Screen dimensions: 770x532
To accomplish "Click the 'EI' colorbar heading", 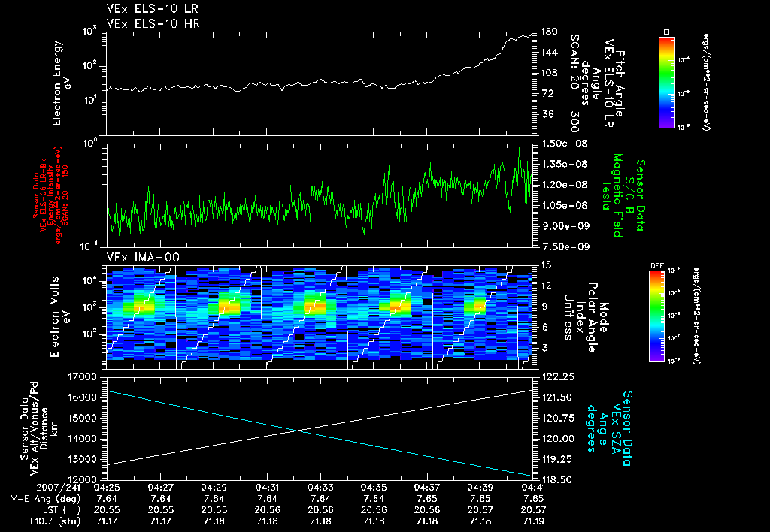I will (x=666, y=32).
